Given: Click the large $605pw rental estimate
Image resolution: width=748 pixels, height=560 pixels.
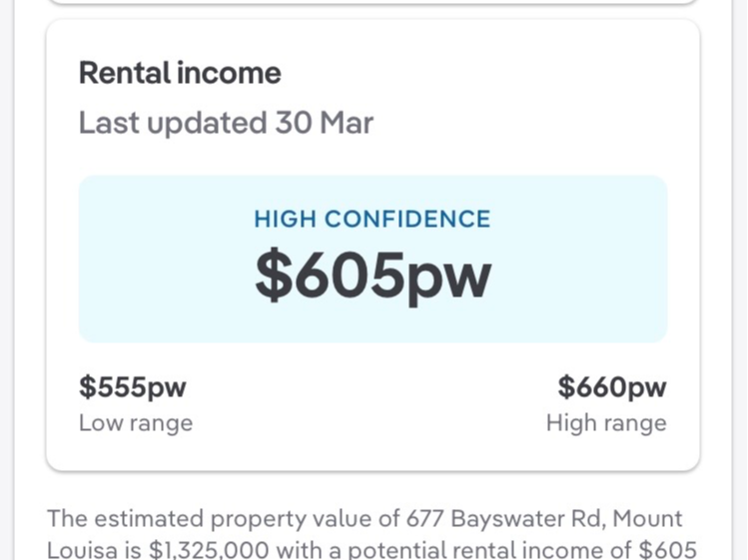Looking at the screenshot, I should [x=373, y=275].
